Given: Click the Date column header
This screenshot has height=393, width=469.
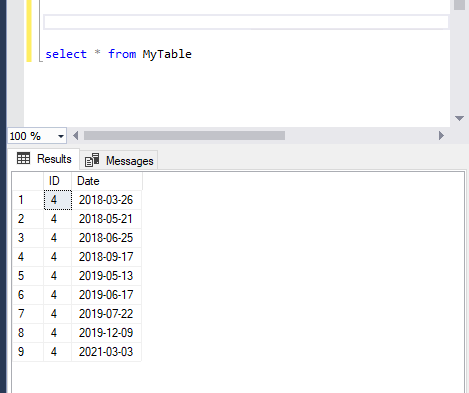Looking at the screenshot, I should [107, 181].
